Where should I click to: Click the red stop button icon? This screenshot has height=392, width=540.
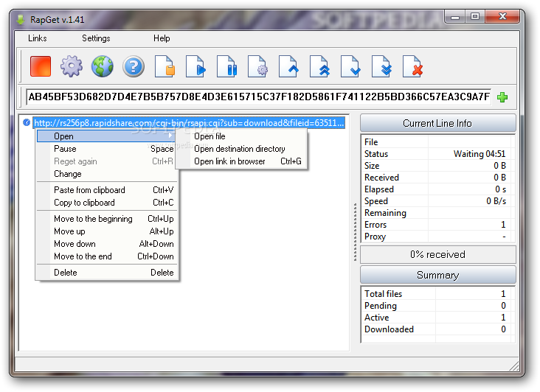(x=41, y=66)
